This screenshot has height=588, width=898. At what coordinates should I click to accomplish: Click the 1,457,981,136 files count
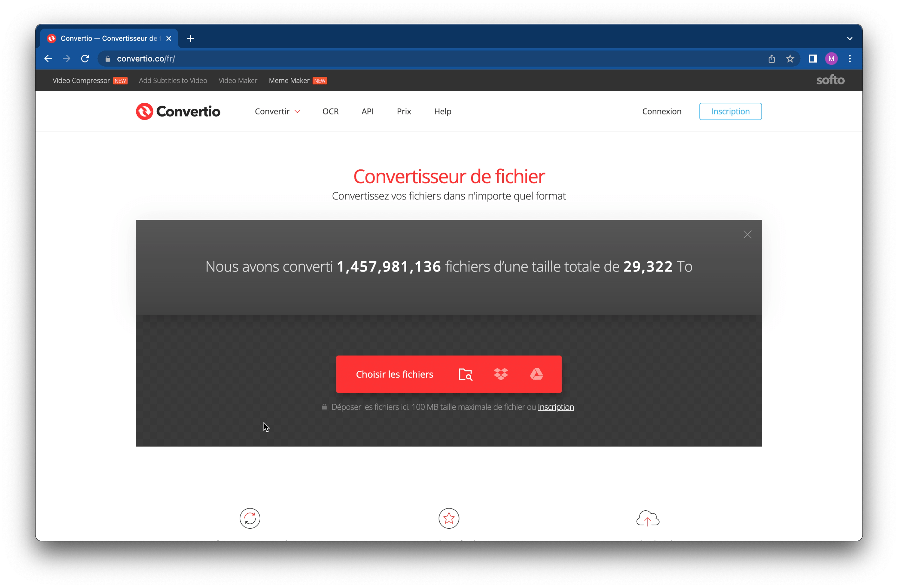point(389,266)
